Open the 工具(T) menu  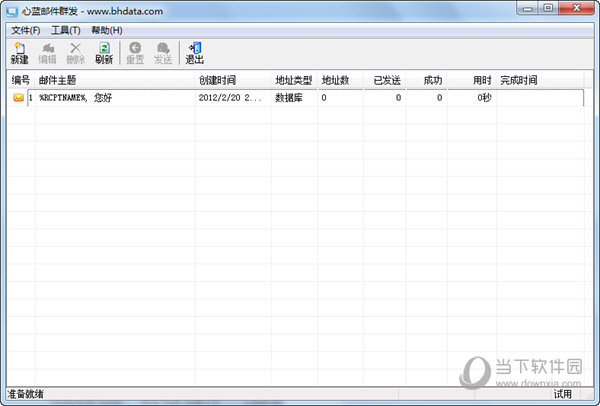(x=66, y=30)
